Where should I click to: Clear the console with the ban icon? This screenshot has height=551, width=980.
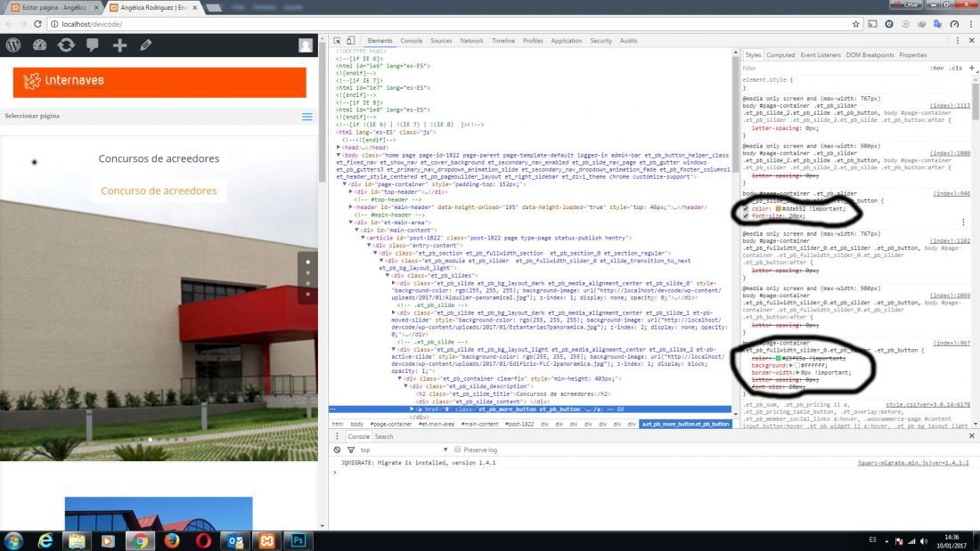click(337, 450)
